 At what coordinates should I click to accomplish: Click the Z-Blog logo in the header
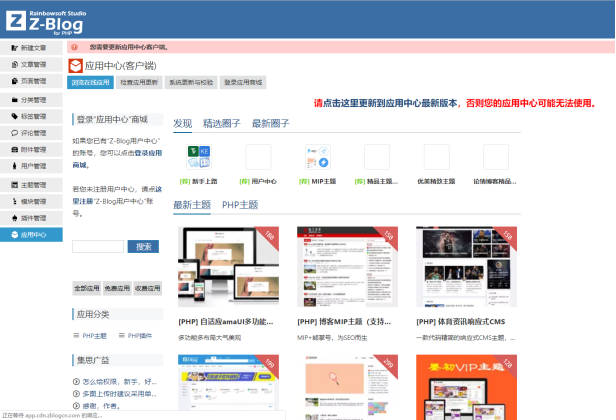pos(44,19)
